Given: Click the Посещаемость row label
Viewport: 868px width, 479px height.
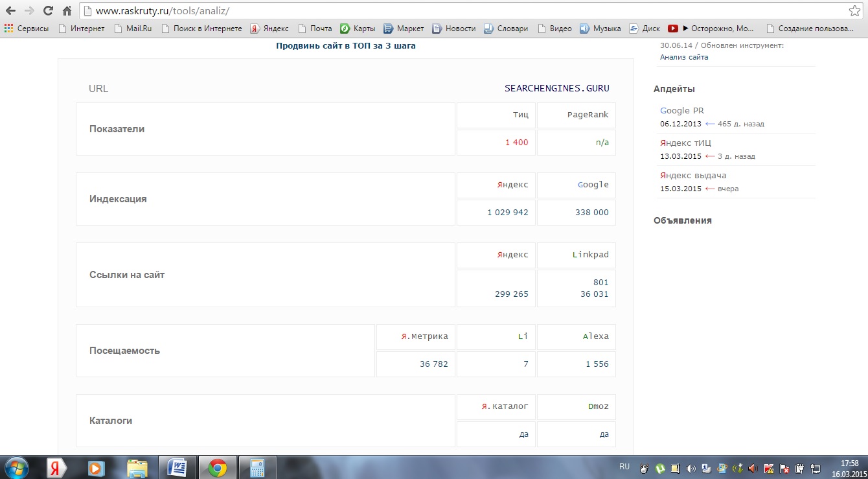Looking at the screenshot, I should (124, 351).
